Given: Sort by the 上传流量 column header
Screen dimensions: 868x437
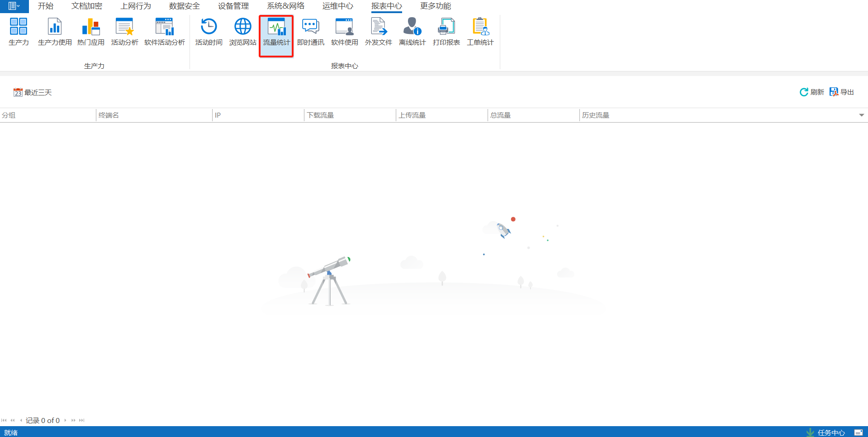Looking at the screenshot, I should click(x=442, y=115).
